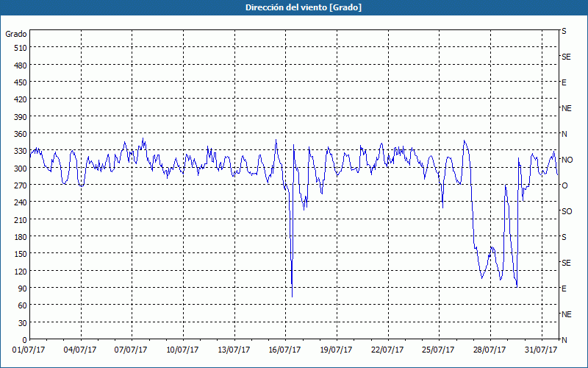Pick the 16/07/17 date label
The image size is (588, 368).
click(x=284, y=350)
